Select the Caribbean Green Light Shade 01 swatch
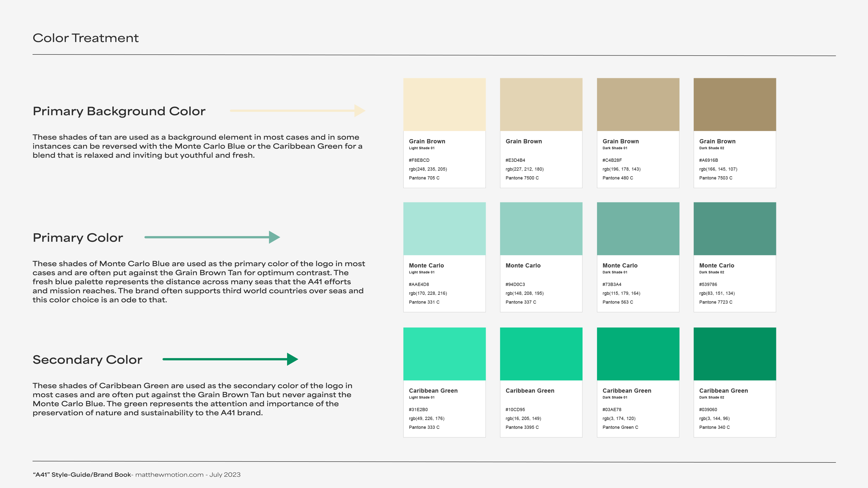The height and width of the screenshot is (488, 868). (444, 354)
